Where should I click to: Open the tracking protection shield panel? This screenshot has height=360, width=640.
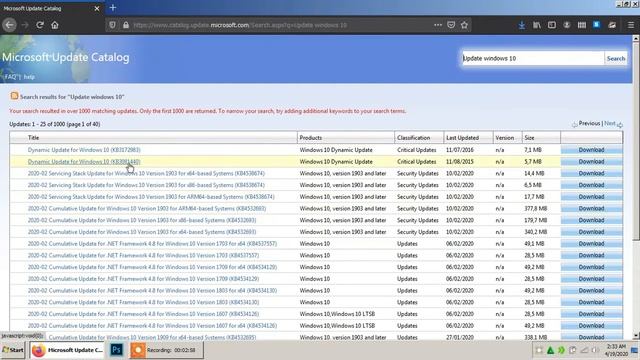[112, 25]
